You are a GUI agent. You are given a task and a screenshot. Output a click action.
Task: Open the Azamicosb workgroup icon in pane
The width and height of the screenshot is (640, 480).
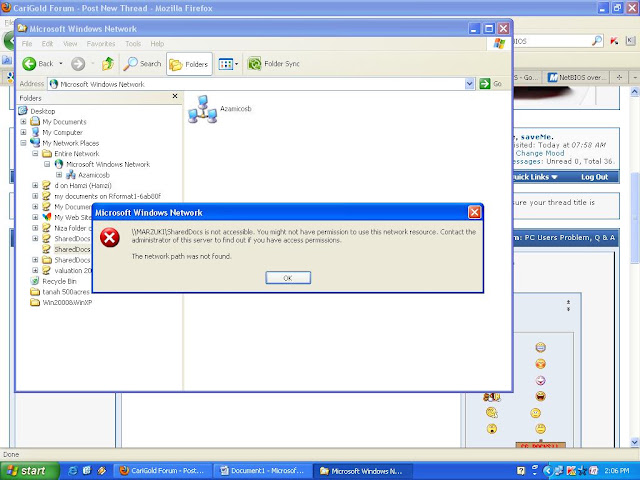202,109
